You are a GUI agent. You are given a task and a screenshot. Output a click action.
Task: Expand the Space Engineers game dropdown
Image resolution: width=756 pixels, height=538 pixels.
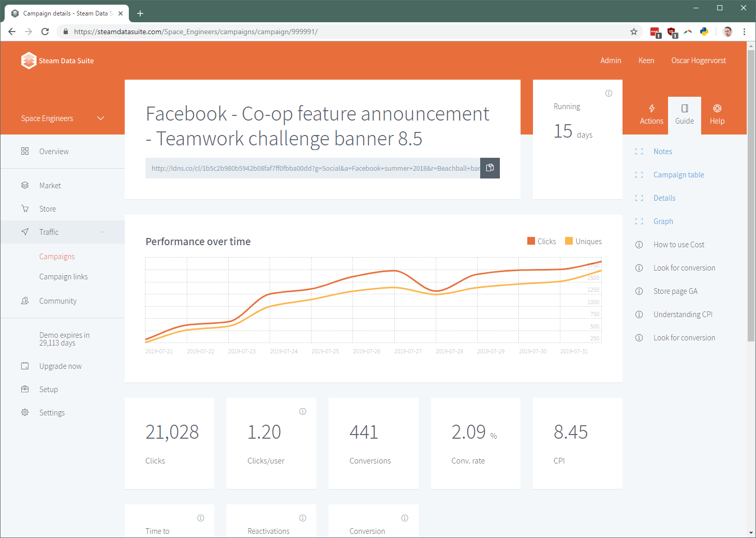(x=63, y=118)
